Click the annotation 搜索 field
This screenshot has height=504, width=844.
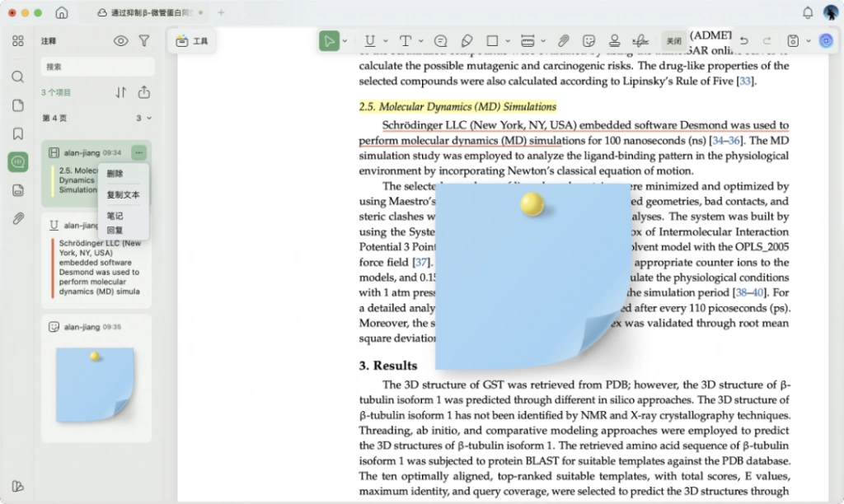[x=97, y=67]
